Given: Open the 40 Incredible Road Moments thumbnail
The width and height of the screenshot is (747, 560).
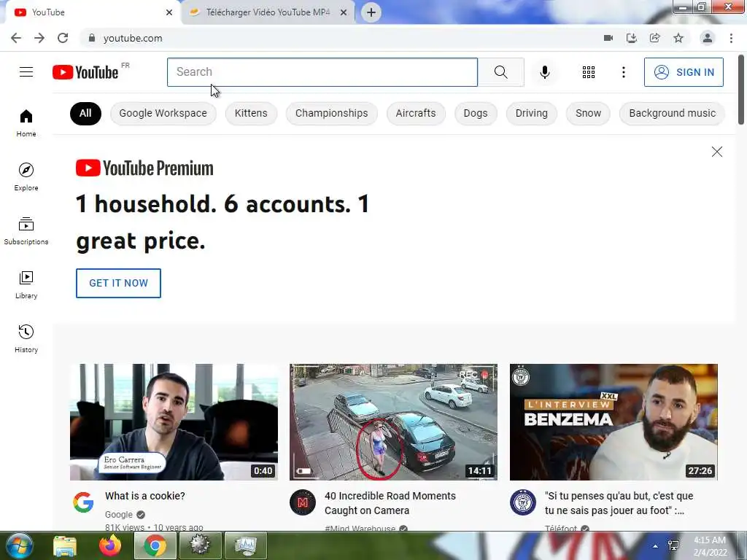Looking at the screenshot, I should [x=393, y=422].
